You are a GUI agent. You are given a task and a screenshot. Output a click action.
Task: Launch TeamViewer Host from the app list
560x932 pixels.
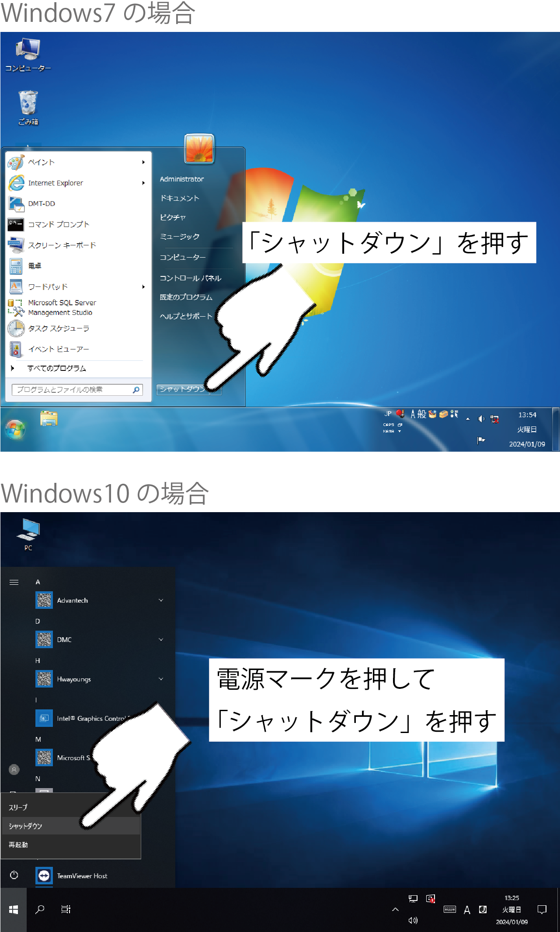click(82, 876)
